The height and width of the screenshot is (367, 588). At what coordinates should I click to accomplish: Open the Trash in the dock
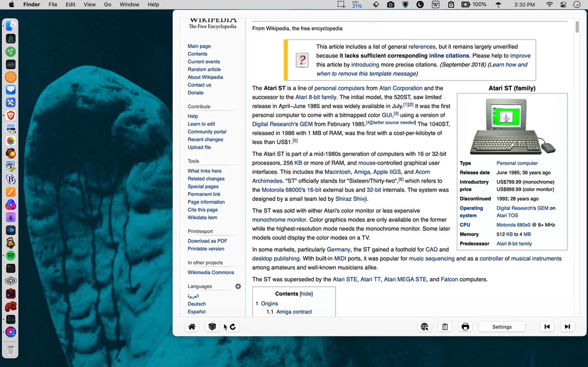pyautogui.click(x=11, y=350)
